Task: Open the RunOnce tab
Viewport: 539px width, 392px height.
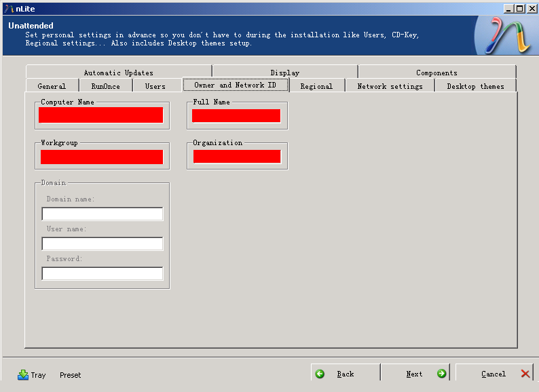Action: coord(105,86)
